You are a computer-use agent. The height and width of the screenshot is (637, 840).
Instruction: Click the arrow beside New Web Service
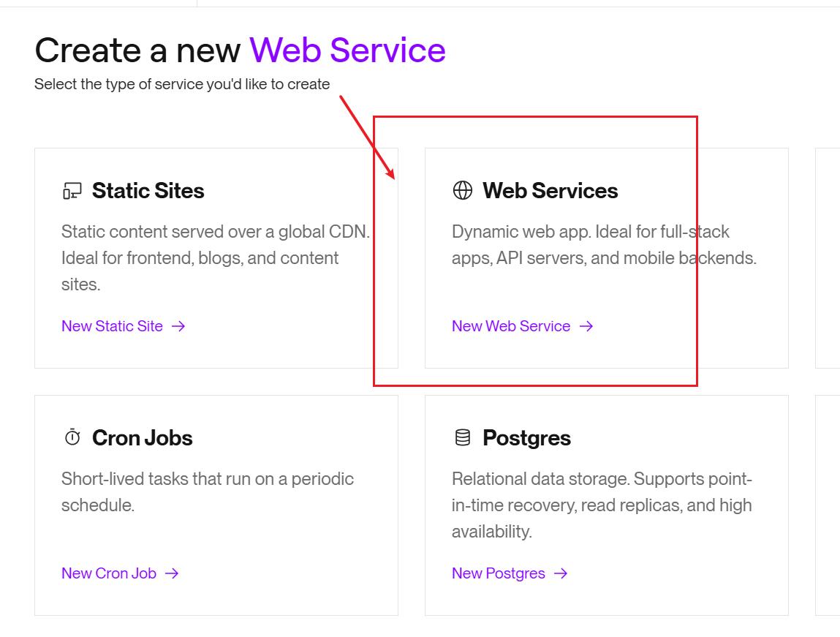pos(586,326)
